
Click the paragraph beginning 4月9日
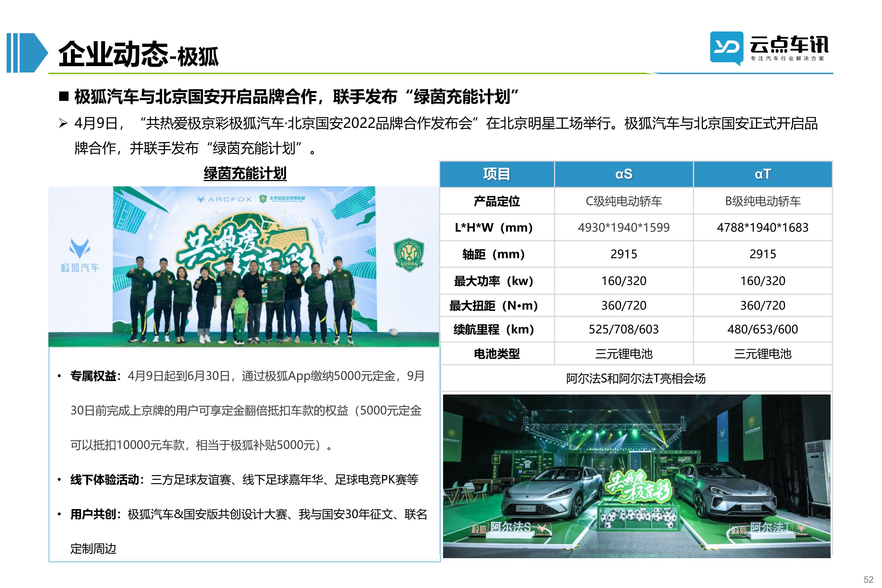446,135
